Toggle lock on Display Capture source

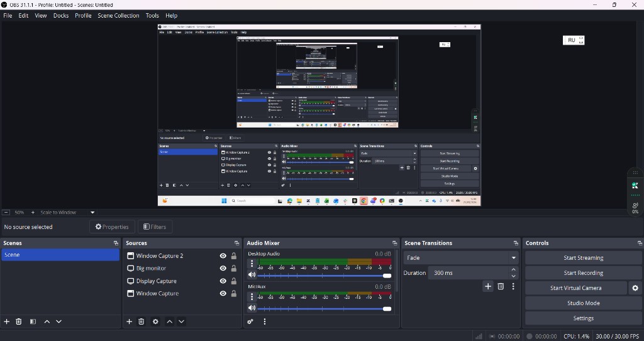(234, 281)
